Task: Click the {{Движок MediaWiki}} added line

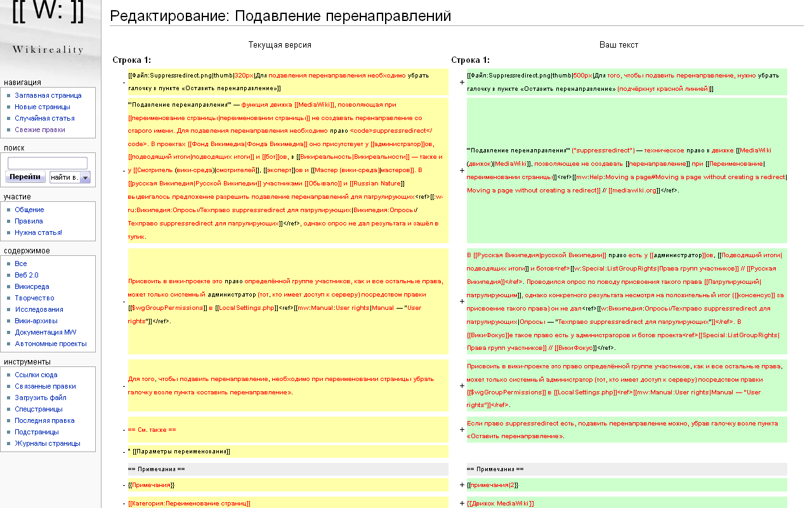Action: (627, 503)
